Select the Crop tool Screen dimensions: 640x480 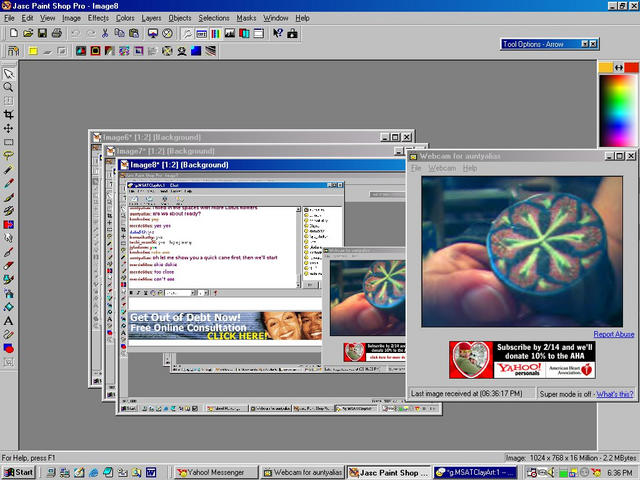9,114
